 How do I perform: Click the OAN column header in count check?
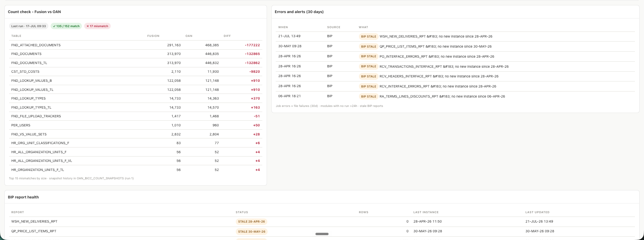(x=189, y=36)
